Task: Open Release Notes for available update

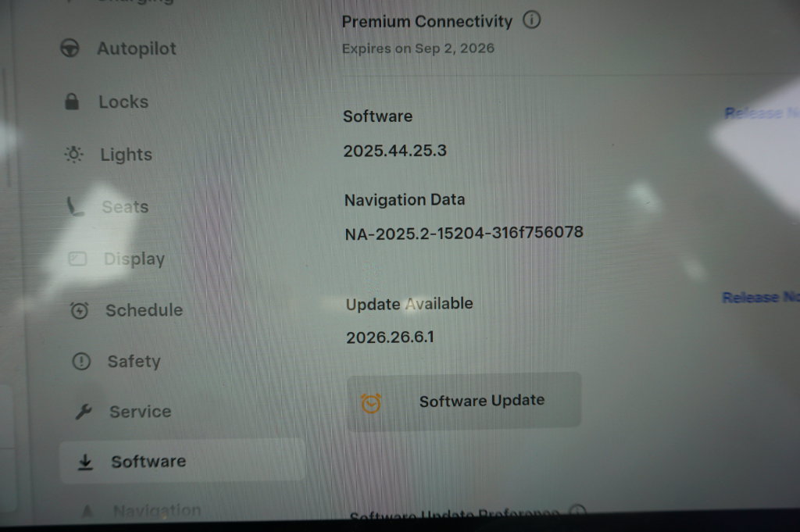Action: coord(761,297)
